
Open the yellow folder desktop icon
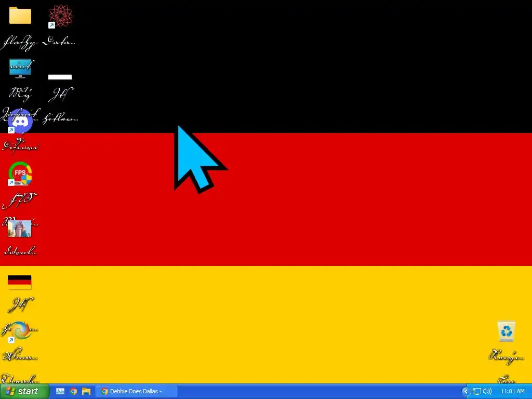(x=20, y=16)
